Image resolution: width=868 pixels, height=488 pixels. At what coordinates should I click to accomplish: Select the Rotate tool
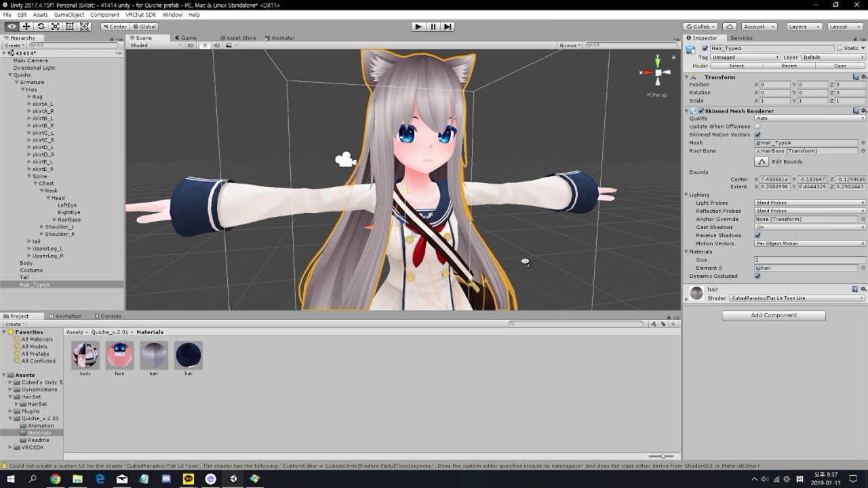point(41,26)
